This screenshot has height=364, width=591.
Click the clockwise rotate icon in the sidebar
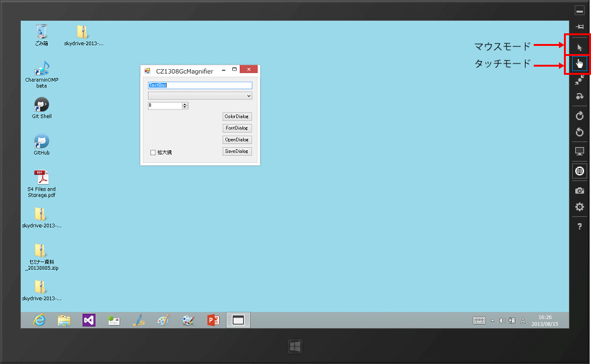tap(579, 116)
